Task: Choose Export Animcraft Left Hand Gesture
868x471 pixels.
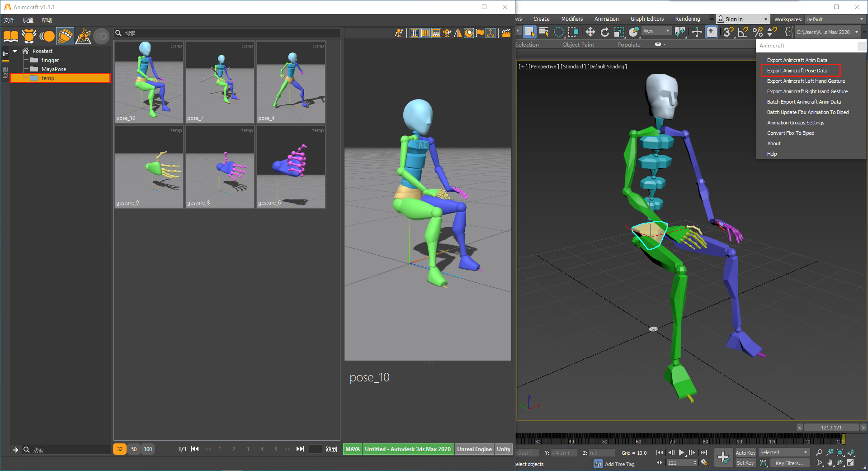Action: tap(806, 81)
